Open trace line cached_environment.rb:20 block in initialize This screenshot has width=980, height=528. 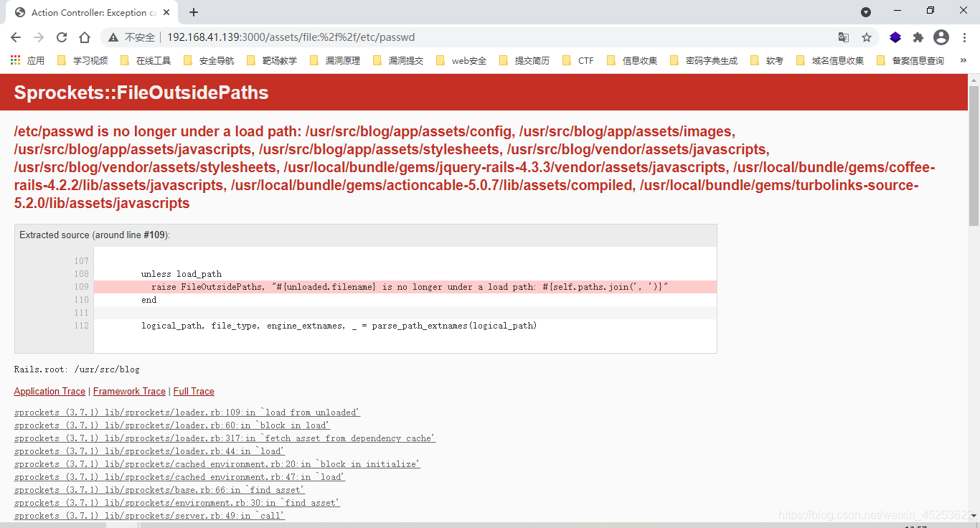tap(217, 464)
